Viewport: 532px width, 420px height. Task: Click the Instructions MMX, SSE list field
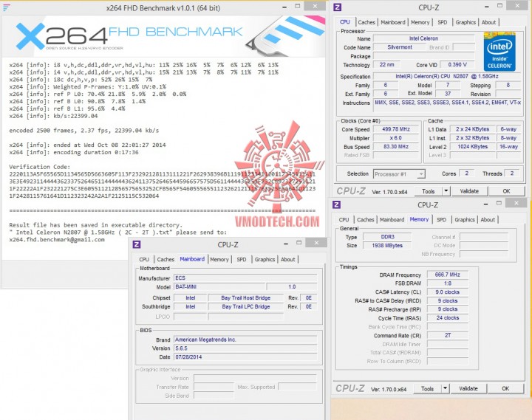pos(448,106)
